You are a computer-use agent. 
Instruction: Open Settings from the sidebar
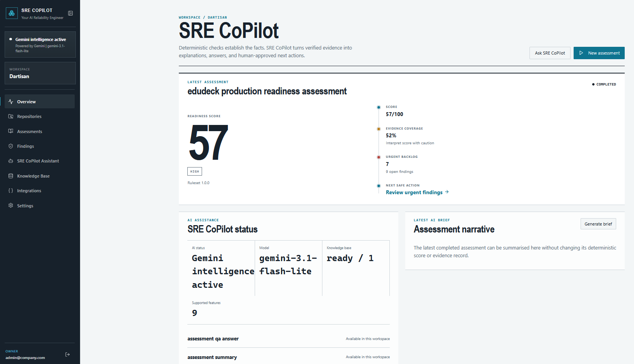tap(39, 206)
